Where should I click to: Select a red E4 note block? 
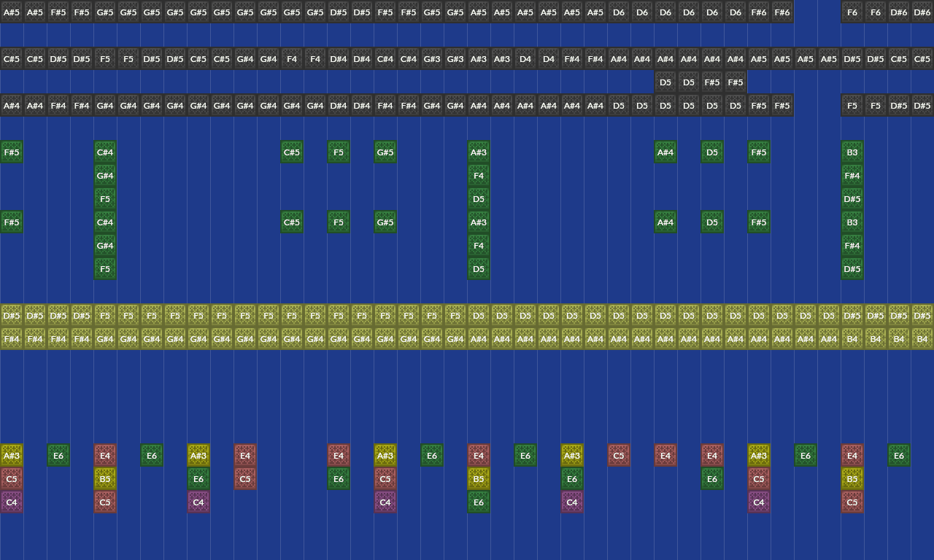[104, 456]
